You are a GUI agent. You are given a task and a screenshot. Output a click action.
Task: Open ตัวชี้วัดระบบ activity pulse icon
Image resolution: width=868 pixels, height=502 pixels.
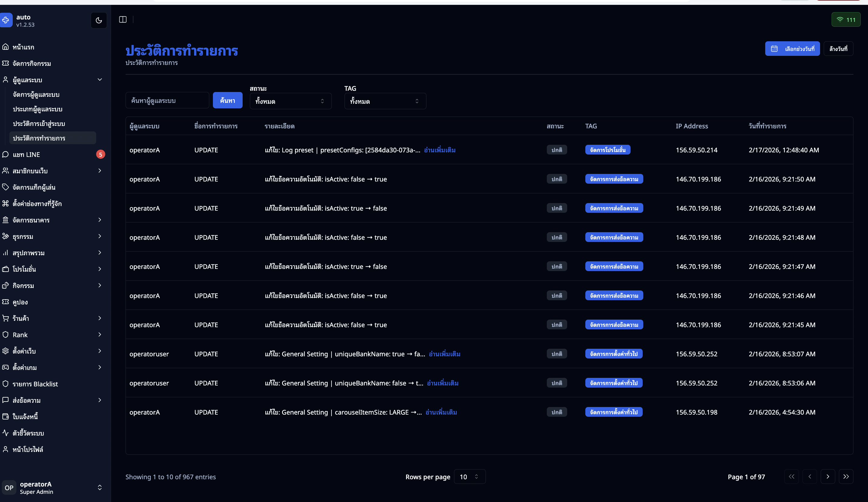coord(5,433)
